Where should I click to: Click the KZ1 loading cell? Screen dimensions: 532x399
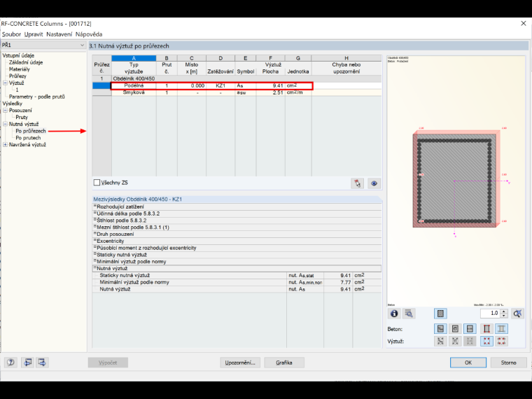pyautogui.click(x=220, y=85)
